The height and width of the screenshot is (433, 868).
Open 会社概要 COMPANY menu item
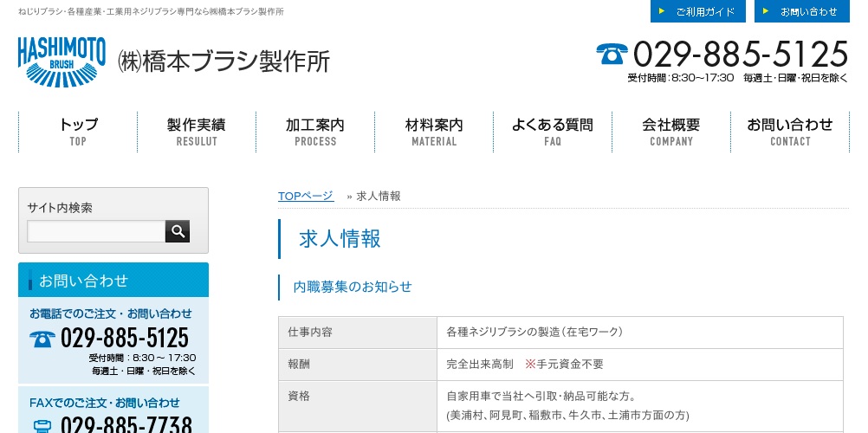671,132
